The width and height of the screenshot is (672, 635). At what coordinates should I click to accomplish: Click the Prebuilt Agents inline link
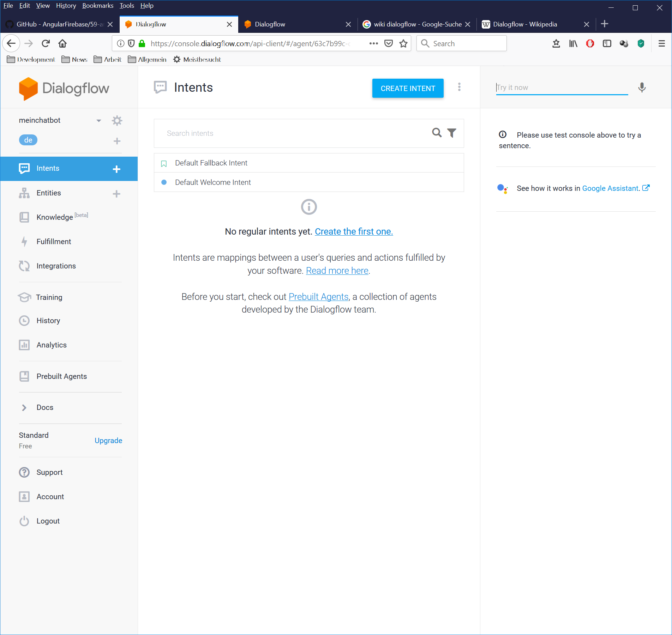click(x=318, y=297)
